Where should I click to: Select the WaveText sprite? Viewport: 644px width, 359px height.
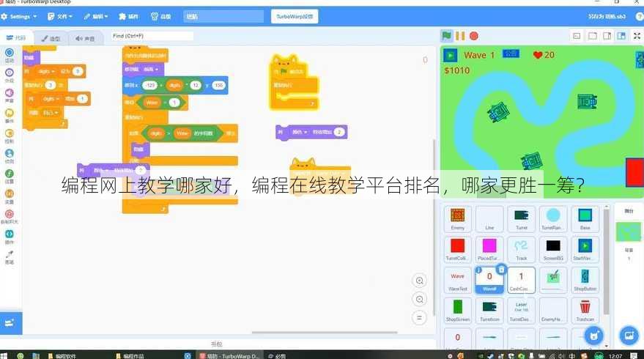click(457, 280)
